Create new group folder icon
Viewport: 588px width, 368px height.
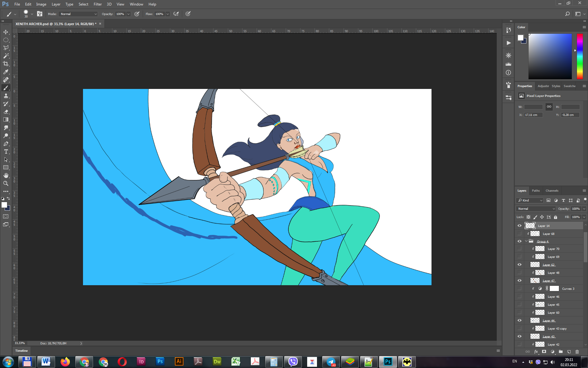561,352
